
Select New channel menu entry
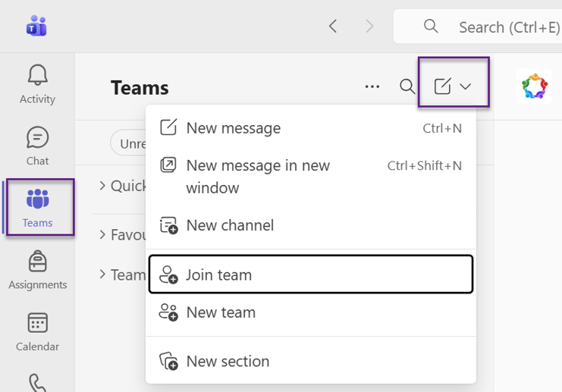[x=310, y=225]
